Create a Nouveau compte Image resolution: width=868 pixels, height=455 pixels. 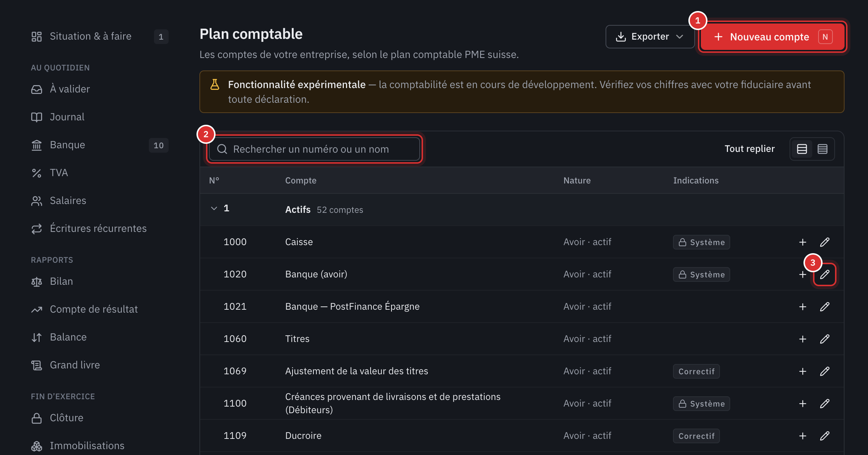click(773, 37)
